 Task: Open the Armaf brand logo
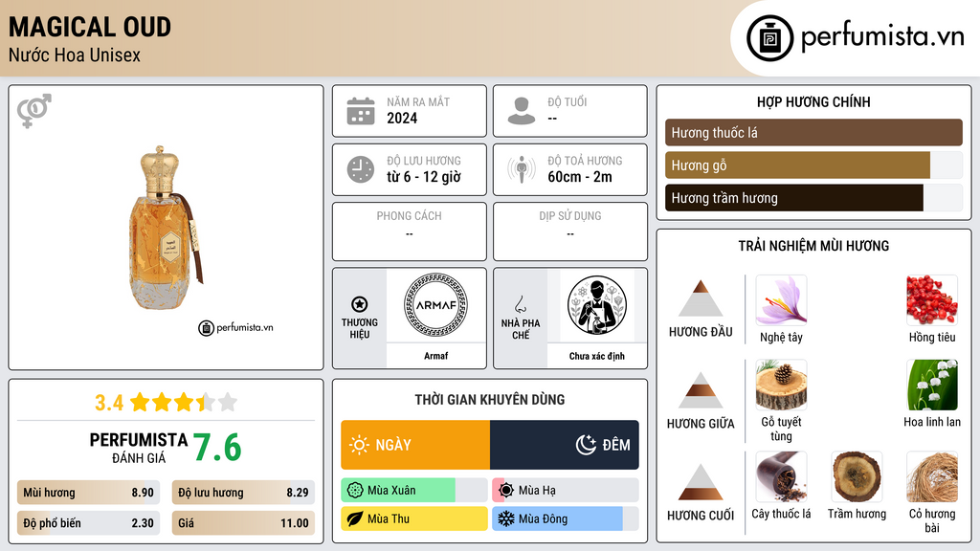click(435, 305)
